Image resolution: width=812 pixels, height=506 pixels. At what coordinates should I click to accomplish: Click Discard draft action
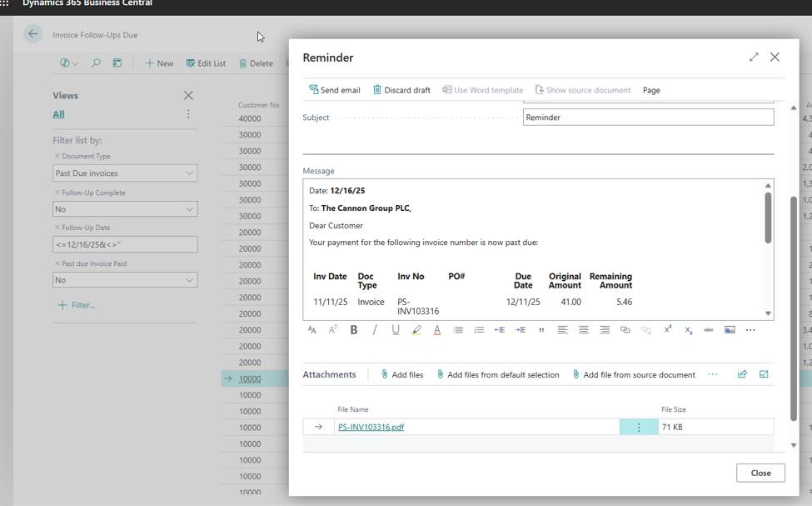(x=402, y=90)
